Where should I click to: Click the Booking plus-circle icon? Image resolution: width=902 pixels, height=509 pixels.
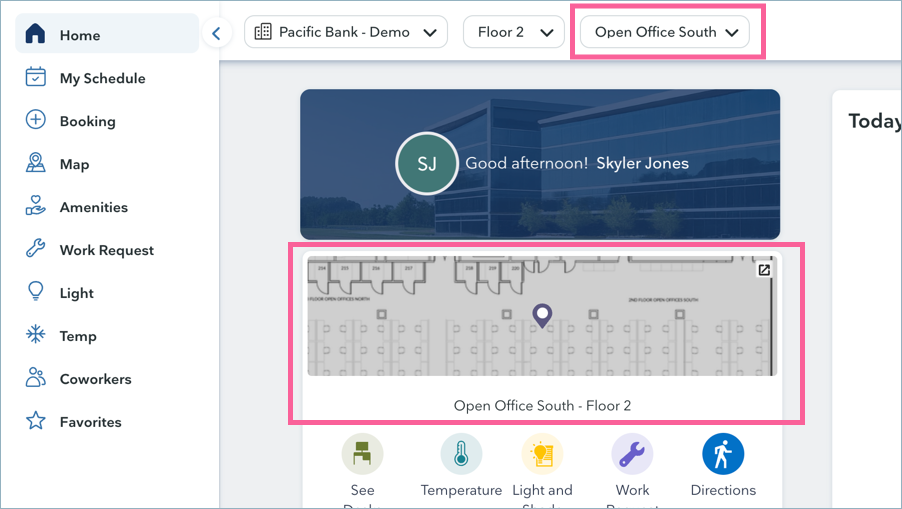(x=36, y=120)
